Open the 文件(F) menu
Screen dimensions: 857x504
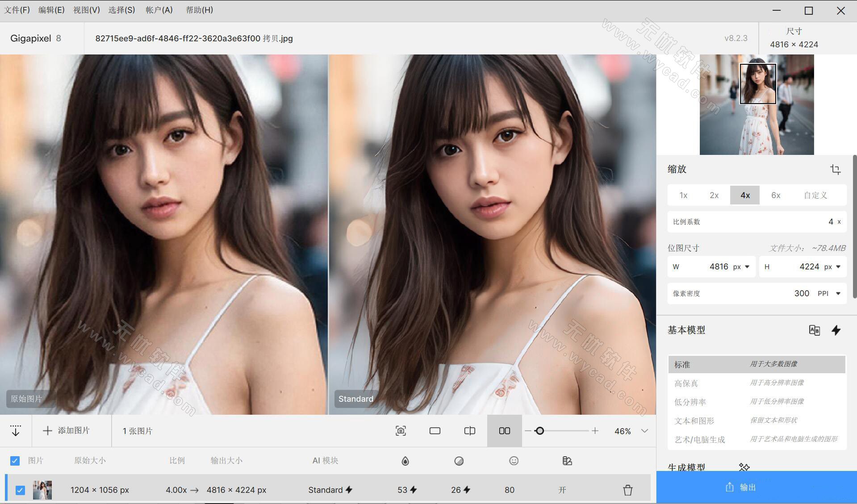tap(17, 10)
